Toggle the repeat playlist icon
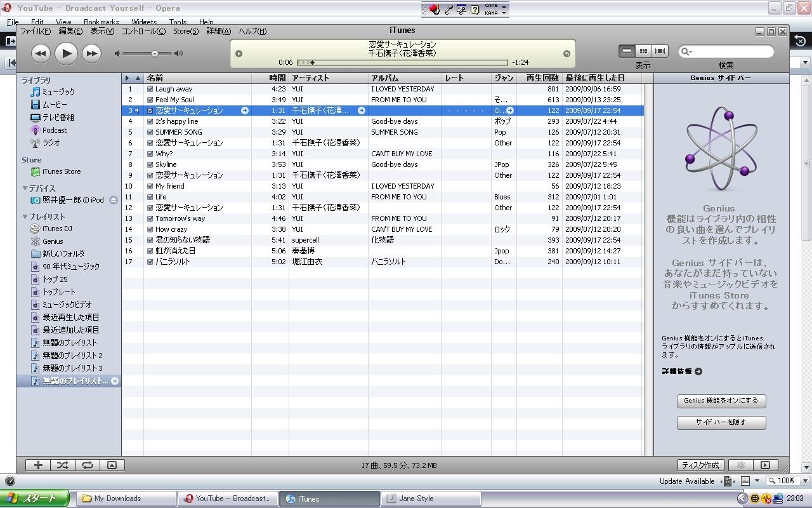Viewport: 812px width, 508px height. click(87, 465)
